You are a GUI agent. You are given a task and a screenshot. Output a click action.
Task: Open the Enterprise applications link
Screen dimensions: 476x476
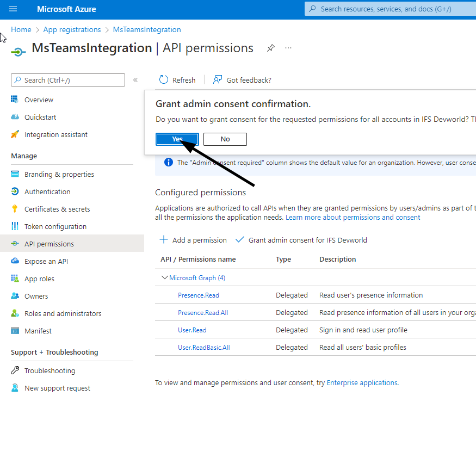click(x=362, y=382)
